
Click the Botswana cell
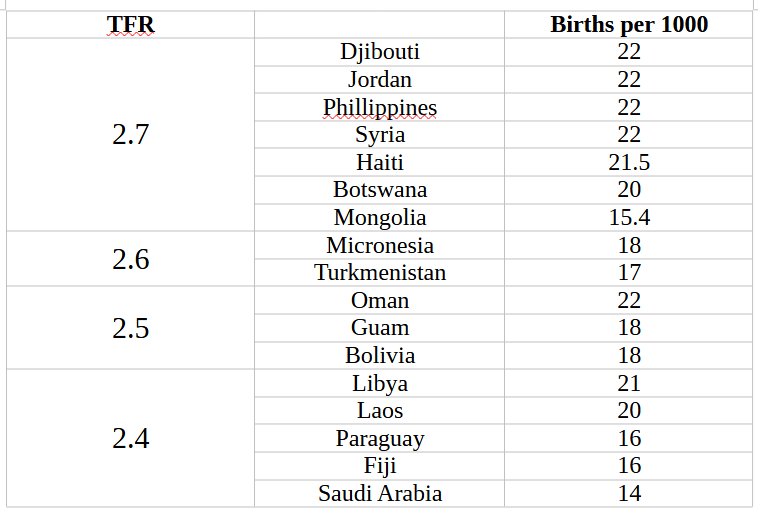point(379,190)
